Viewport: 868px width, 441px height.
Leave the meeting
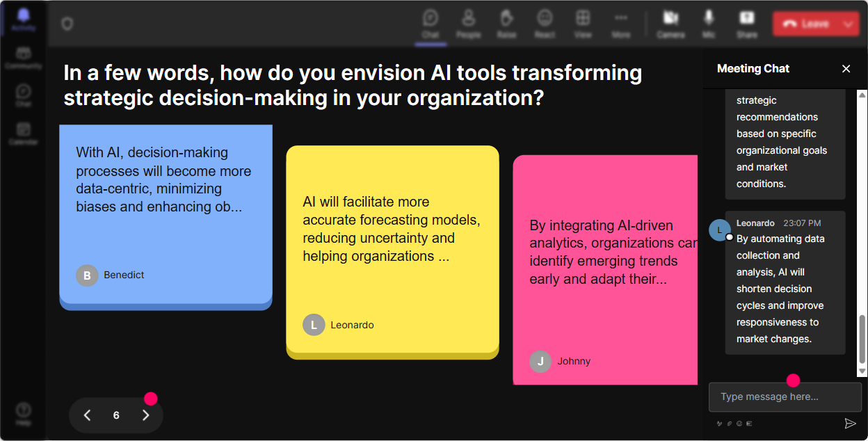point(806,24)
